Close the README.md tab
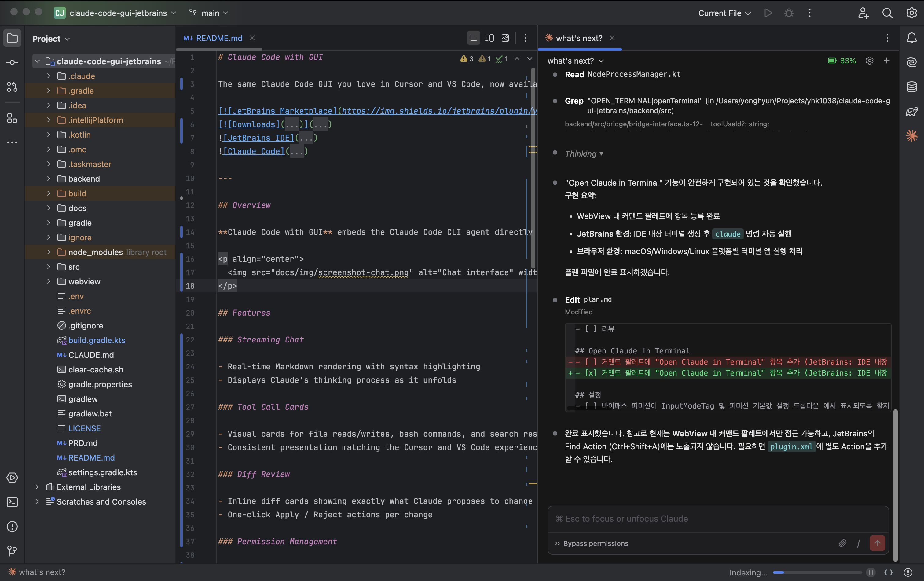The height and width of the screenshot is (581, 924). point(252,38)
